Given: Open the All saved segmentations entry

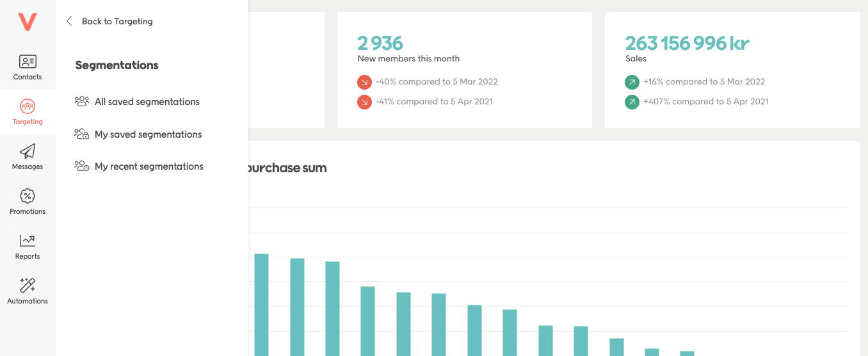Looking at the screenshot, I should click(147, 102).
